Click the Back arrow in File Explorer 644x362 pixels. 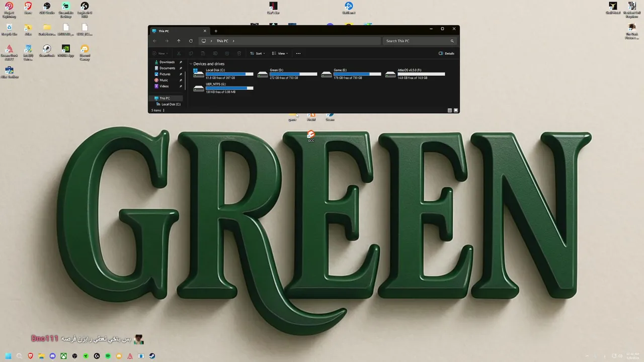coord(154,41)
